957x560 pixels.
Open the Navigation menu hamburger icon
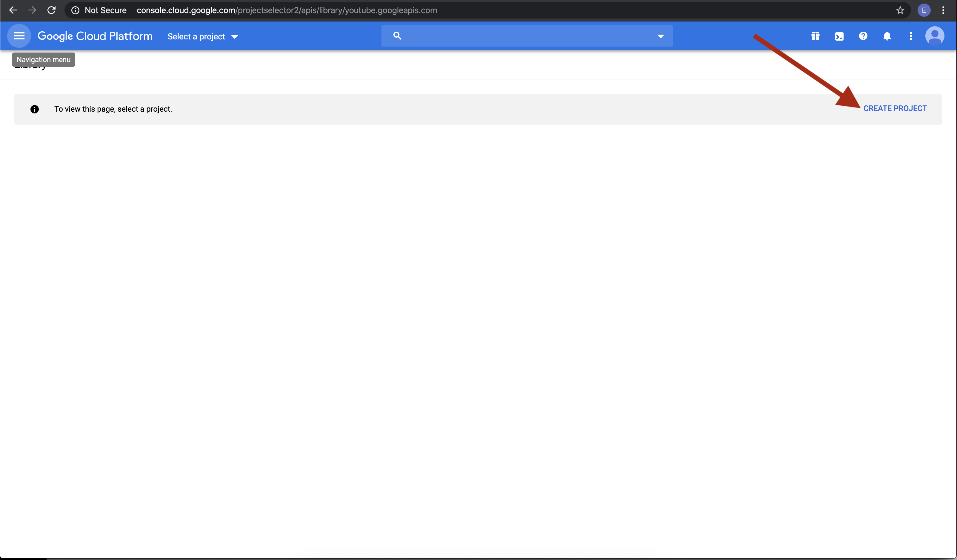pos(19,36)
